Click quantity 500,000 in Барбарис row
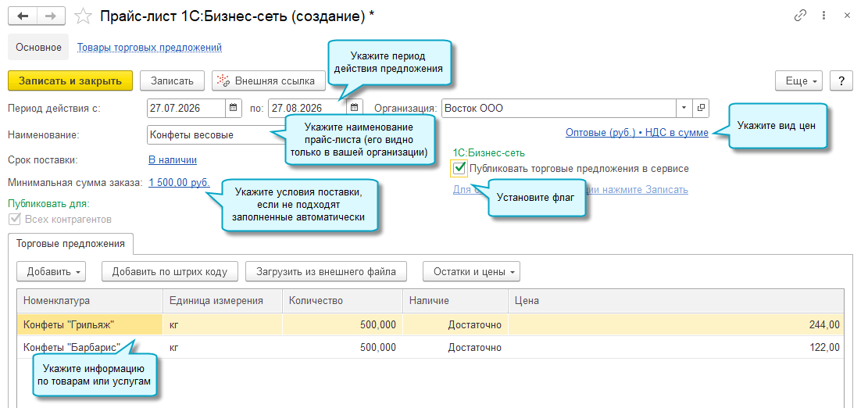868x408 pixels. coord(343,348)
